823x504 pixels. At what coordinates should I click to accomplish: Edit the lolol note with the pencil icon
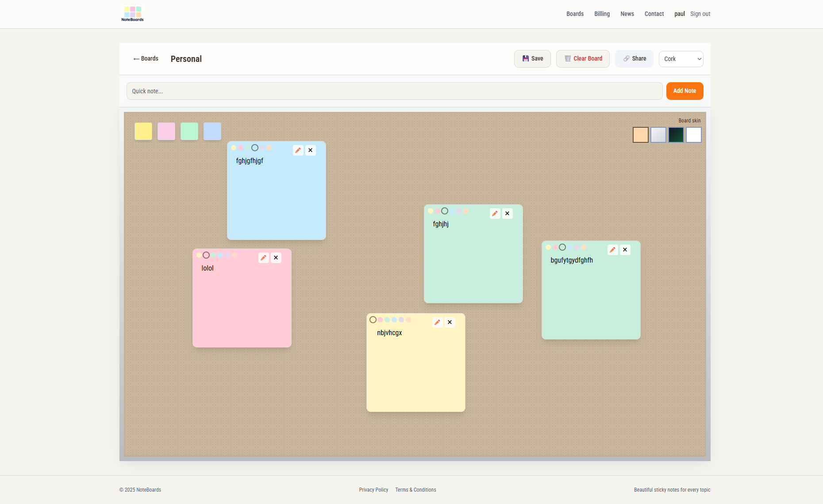264,257
